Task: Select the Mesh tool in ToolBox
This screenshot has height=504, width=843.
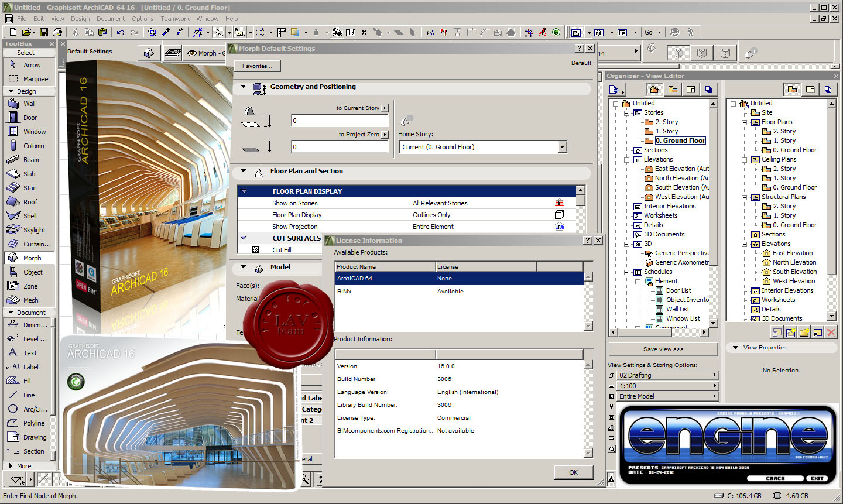Action: 29,300
